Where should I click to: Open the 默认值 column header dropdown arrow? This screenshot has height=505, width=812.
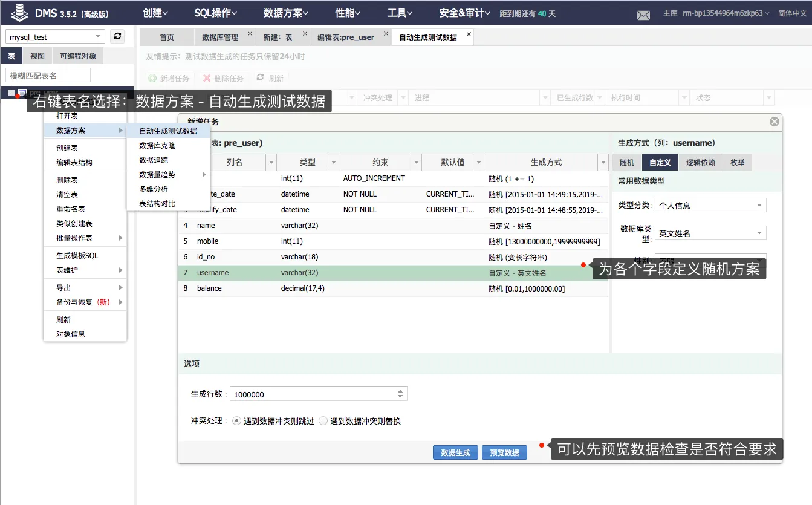pyautogui.click(x=478, y=162)
